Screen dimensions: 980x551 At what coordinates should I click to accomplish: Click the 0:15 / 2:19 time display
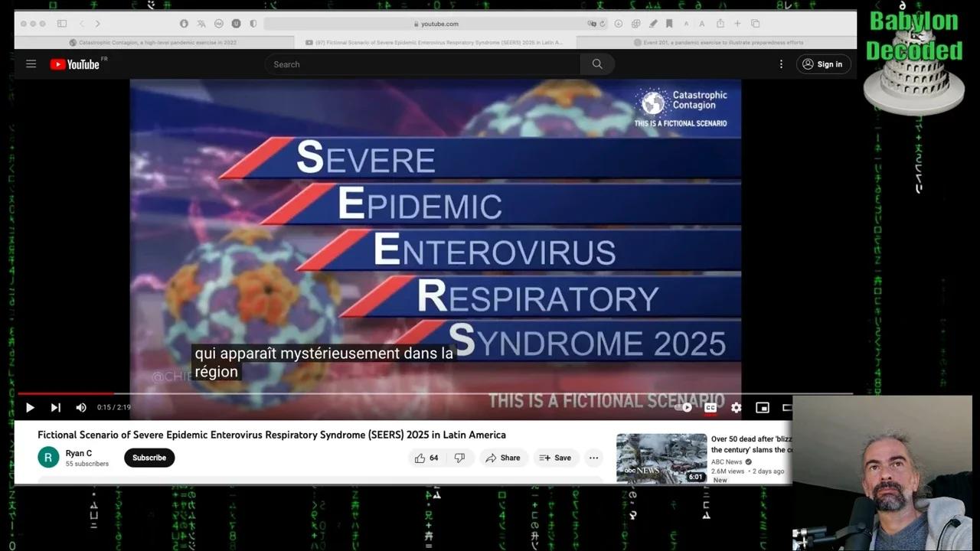(x=114, y=408)
